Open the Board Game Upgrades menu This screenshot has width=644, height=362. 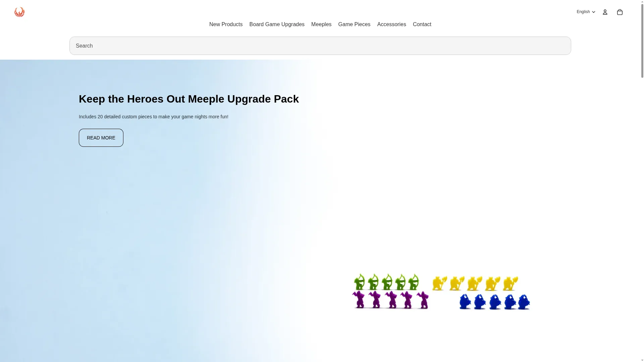point(277,24)
